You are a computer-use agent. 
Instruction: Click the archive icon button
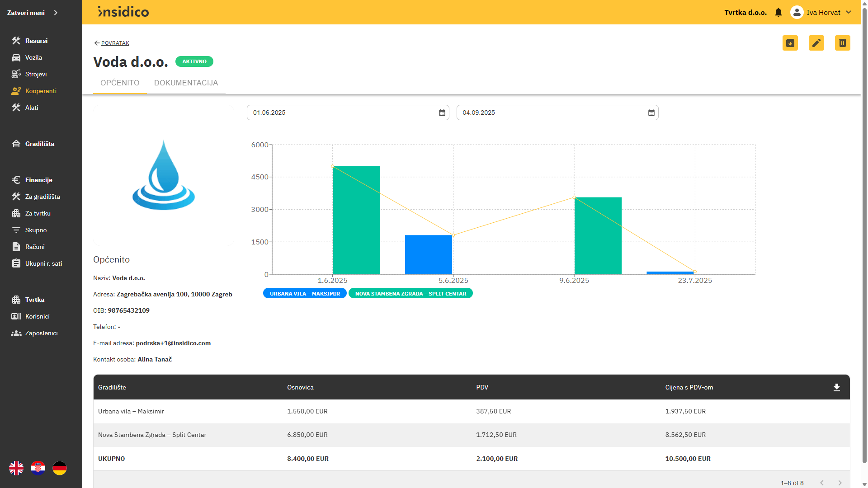tap(790, 43)
